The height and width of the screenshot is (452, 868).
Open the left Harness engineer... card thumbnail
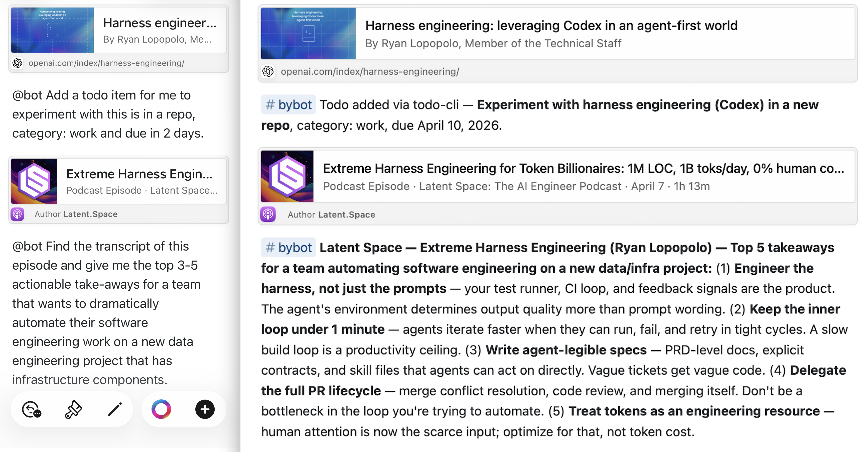point(53,30)
